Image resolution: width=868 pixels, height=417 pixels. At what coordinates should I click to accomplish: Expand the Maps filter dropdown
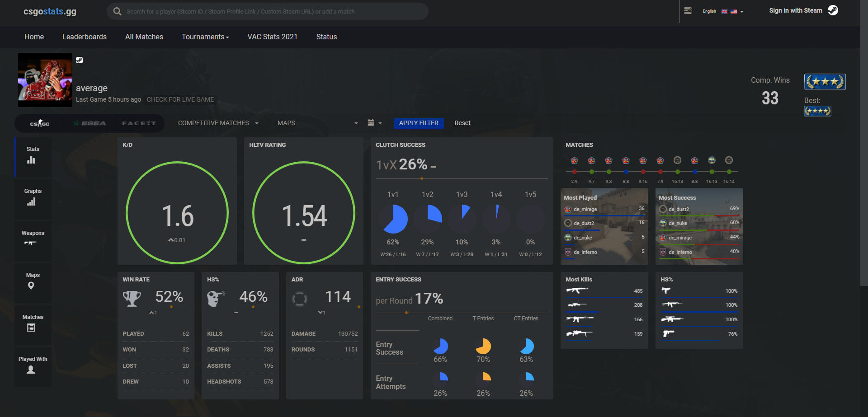(318, 123)
